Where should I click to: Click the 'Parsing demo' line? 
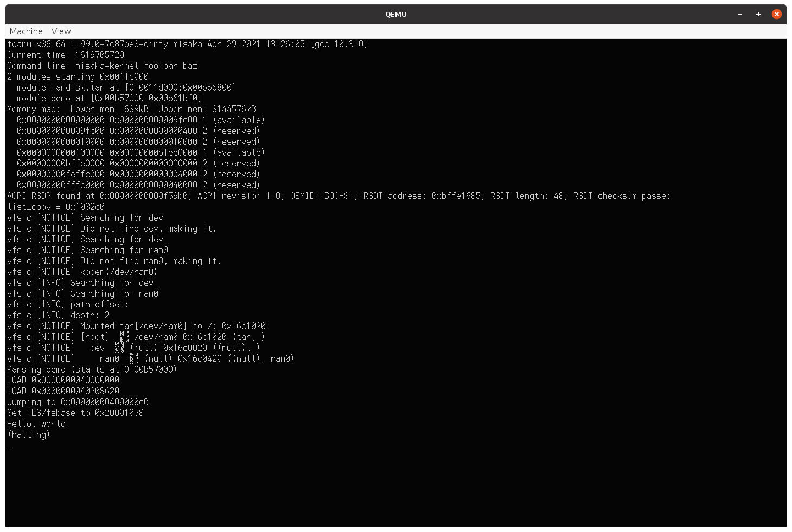coord(92,369)
